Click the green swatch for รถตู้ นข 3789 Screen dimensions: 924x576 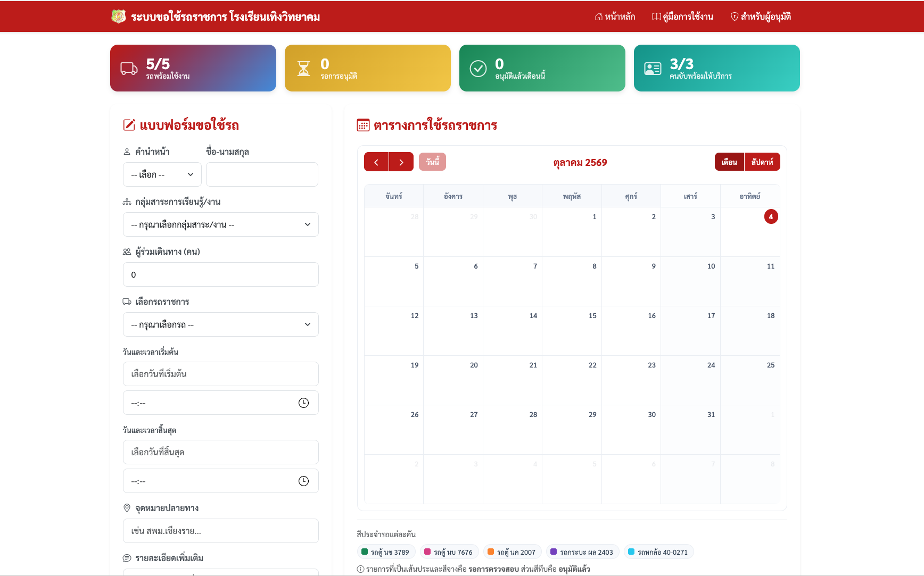coord(365,552)
